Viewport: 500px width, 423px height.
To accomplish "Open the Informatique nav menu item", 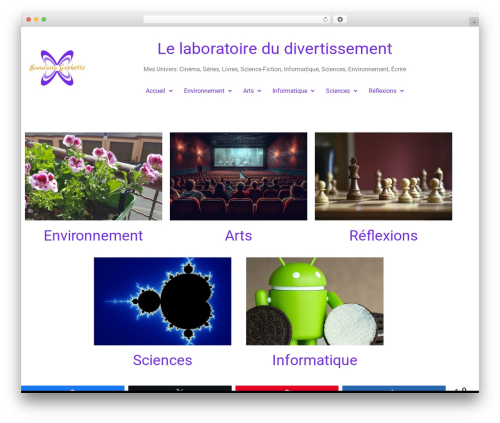I will click(290, 91).
